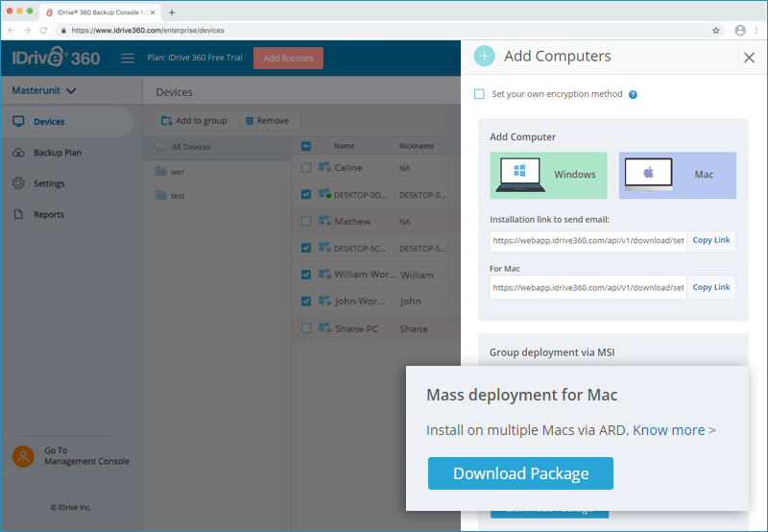Enable Set your own encryption method checkbox
Image resolution: width=768 pixels, height=532 pixels.
[x=479, y=94]
